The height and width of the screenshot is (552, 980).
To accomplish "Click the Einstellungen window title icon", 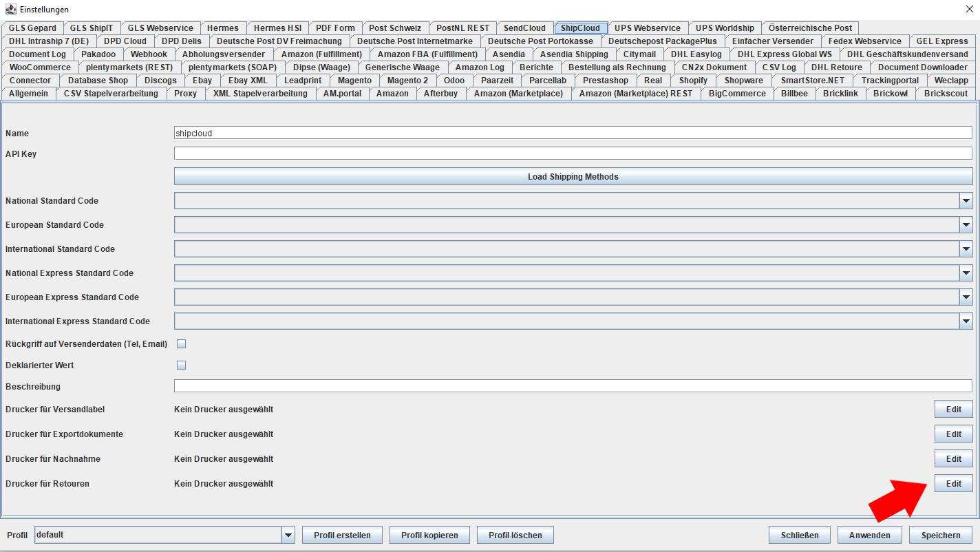I will point(11,9).
